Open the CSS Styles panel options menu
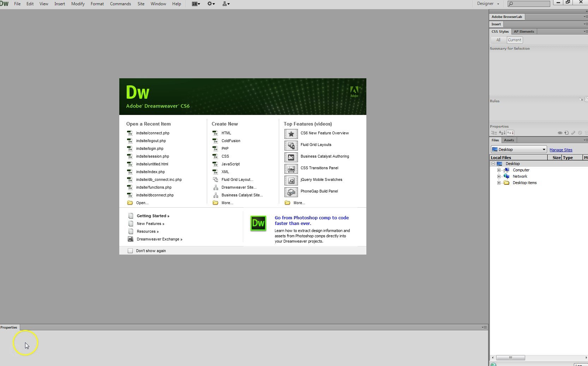The width and height of the screenshot is (588, 366). (585, 31)
